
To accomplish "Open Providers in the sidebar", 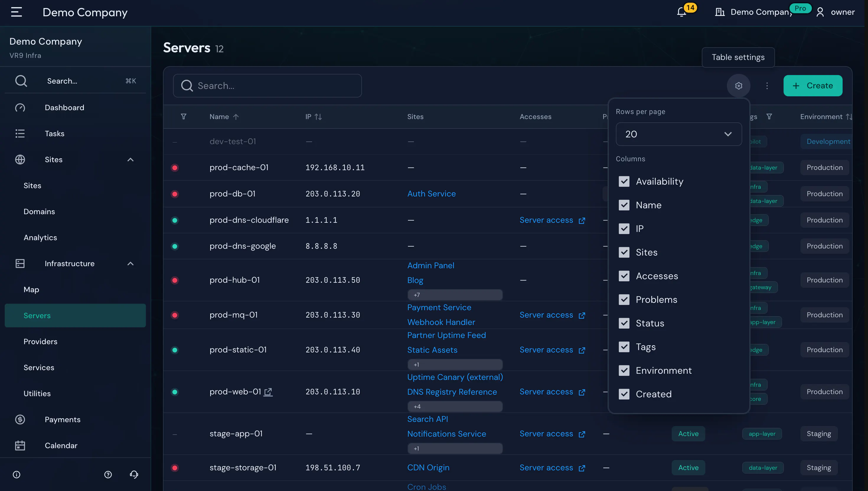I will tap(40, 342).
